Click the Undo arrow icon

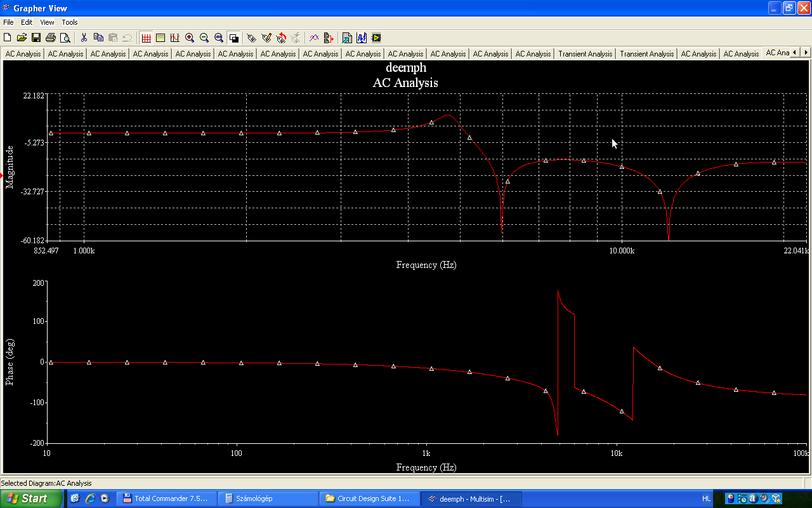click(127, 37)
